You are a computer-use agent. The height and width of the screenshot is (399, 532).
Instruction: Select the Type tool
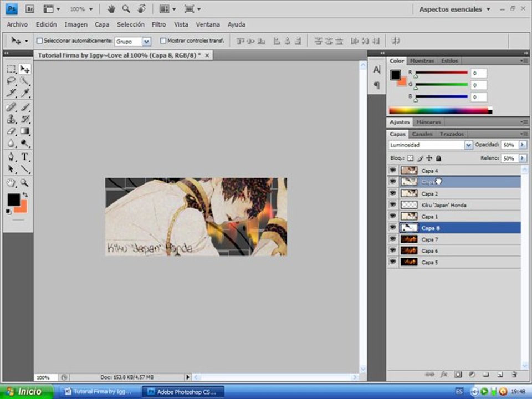point(24,157)
